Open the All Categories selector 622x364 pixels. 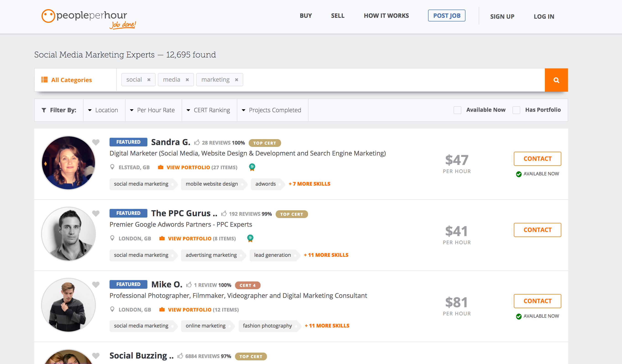75,80
